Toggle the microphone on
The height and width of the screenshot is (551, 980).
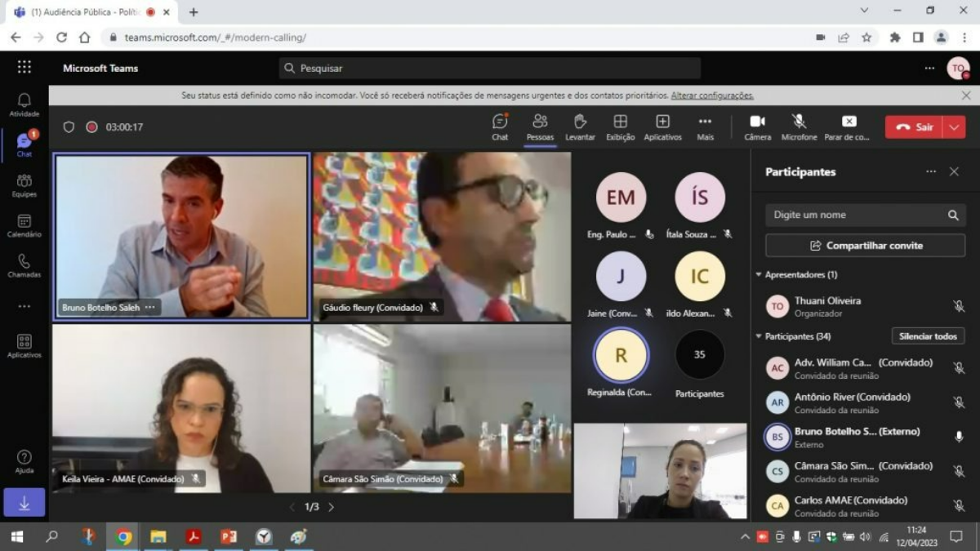click(x=799, y=127)
